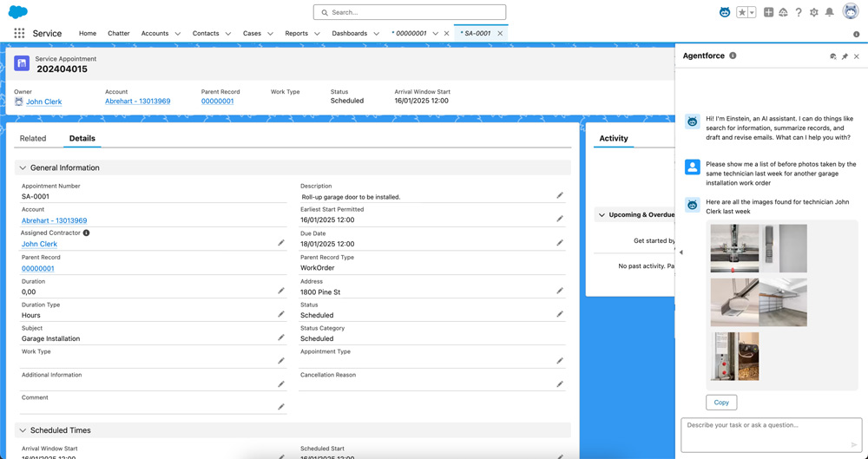This screenshot has width=868, height=459.
Task: Expand the Favorites list arrow
Action: pyautogui.click(x=753, y=12)
